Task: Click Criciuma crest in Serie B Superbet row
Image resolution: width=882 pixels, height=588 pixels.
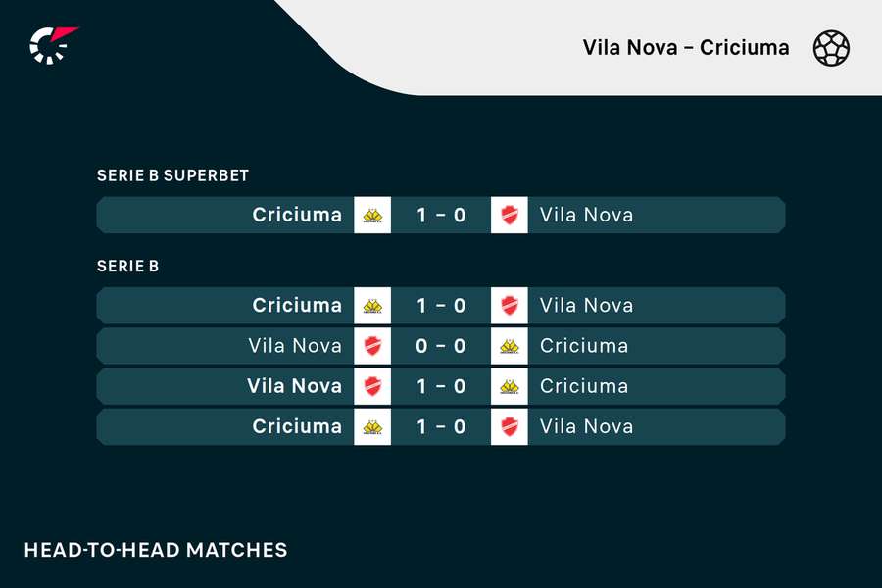Action: (372, 215)
